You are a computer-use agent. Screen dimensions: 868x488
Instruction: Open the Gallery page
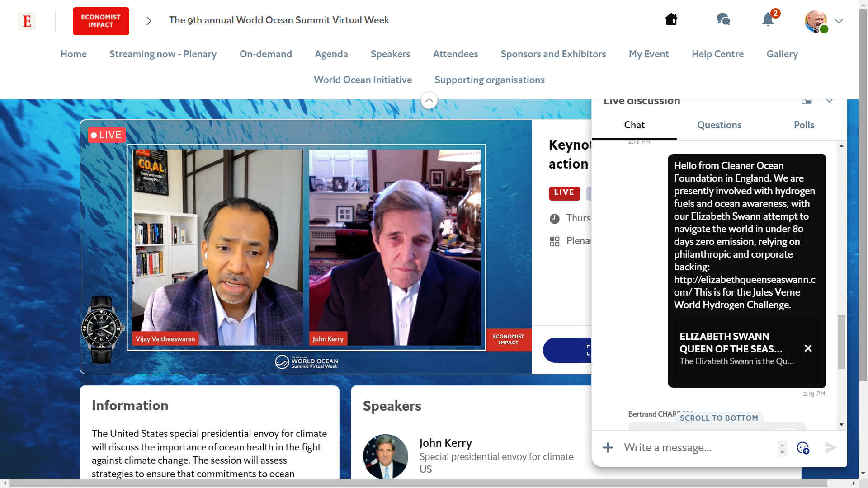(x=782, y=54)
